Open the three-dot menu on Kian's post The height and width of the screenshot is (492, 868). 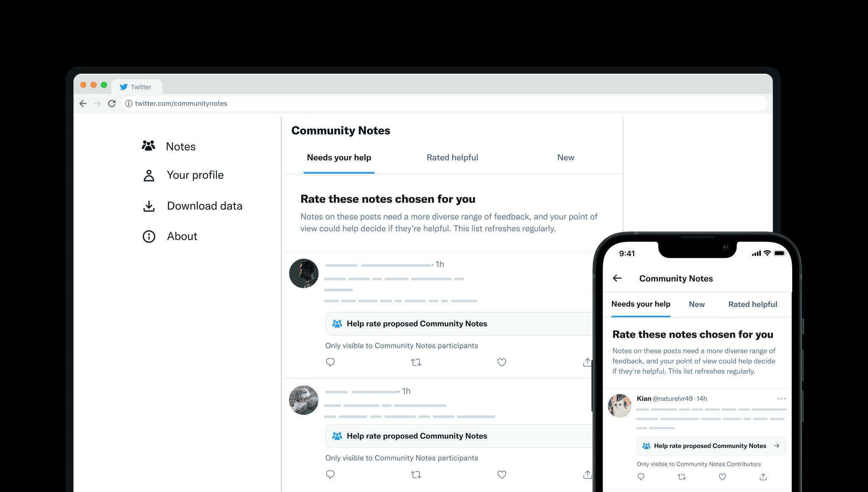pyautogui.click(x=782, y=399)
